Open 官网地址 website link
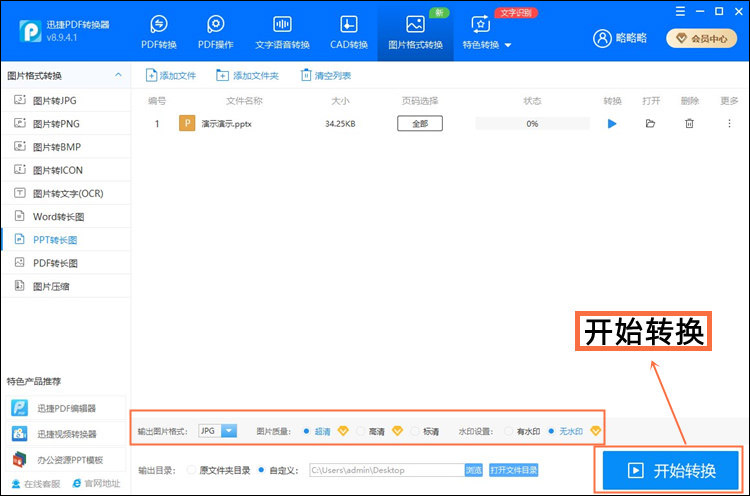 pyautogui.click(x=96, y=484)
